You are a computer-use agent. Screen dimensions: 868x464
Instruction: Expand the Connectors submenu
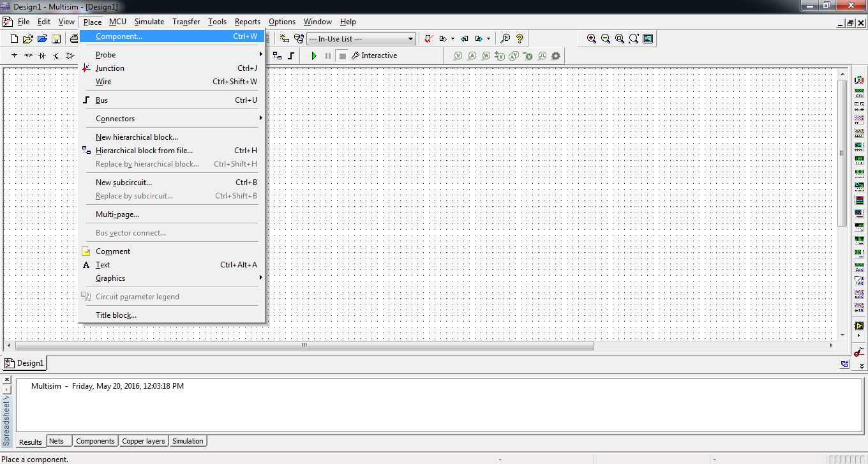point(172,119)
